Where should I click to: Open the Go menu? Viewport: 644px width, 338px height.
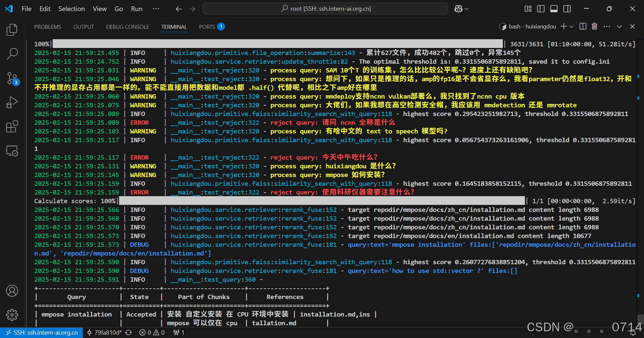pos(119,9)
